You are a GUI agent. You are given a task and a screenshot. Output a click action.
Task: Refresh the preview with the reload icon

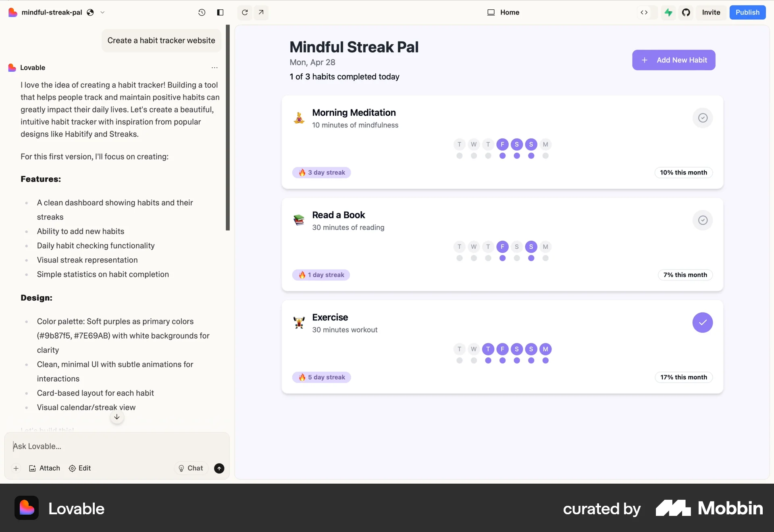click(x=244, y=12)
